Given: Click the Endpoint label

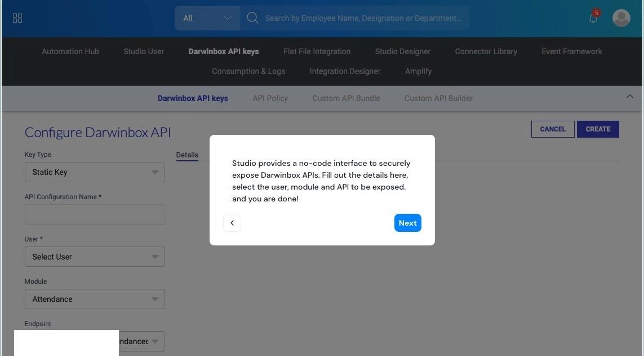Looking at the screenshot, I should (37, 324).
